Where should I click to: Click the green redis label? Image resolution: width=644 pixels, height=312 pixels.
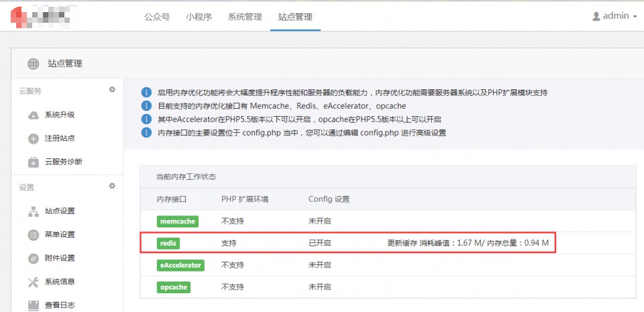coord(169,243)
